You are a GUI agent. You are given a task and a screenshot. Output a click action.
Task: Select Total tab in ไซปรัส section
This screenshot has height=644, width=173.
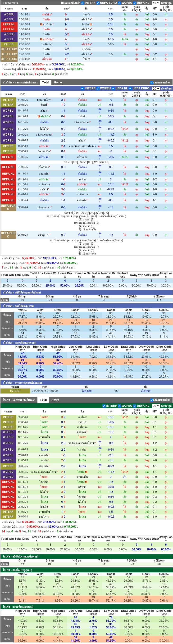tap(43, 400)
